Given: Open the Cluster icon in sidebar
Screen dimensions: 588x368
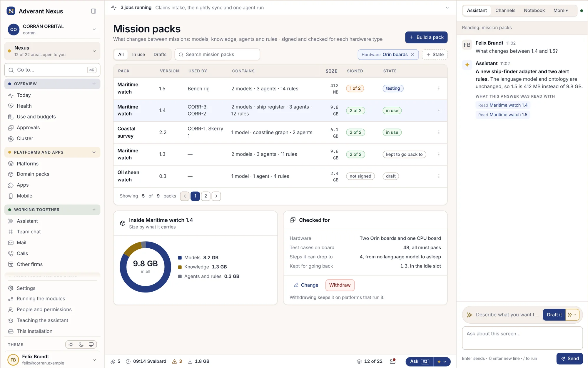Looking at the screenshot, I should [11, 138].
